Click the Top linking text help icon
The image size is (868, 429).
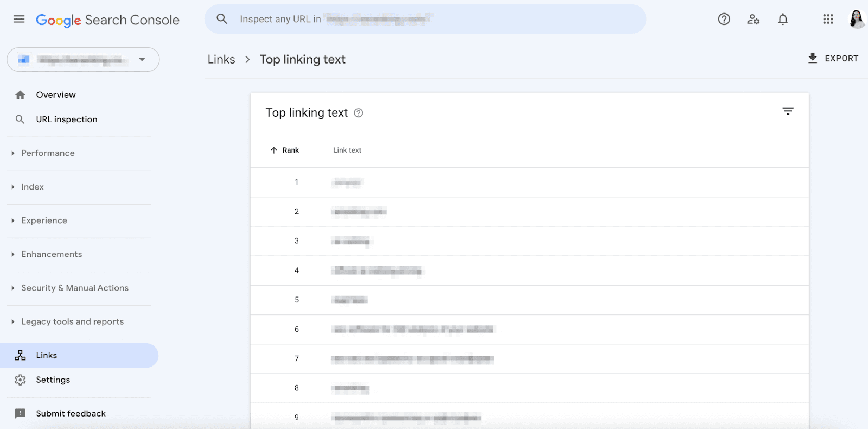tap(359, 113)
